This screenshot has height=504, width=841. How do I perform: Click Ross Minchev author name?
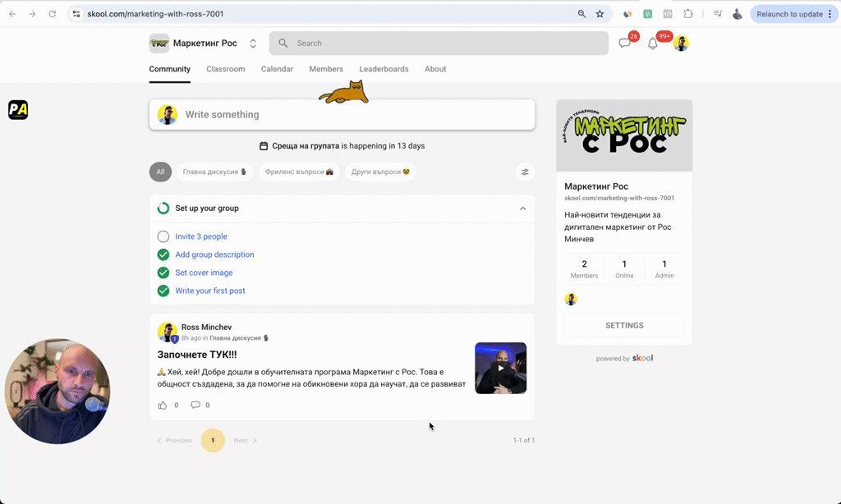[x=206, y=327]
